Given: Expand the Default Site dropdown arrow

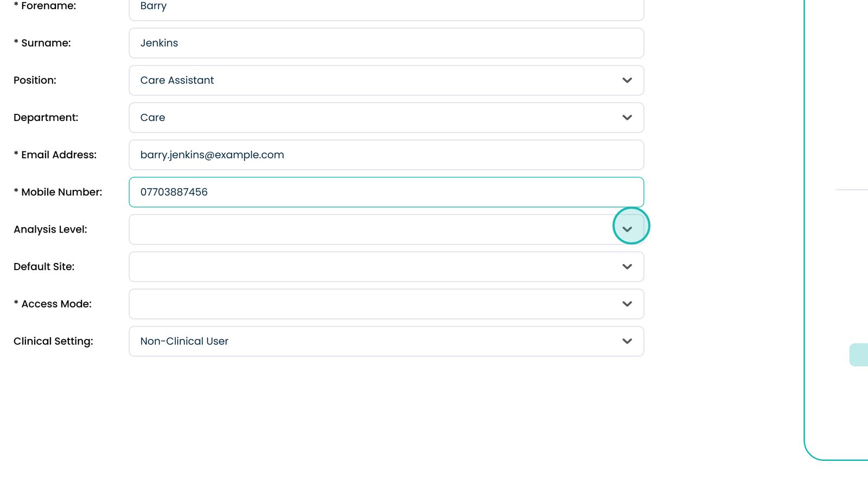Looking at the screenshot, I should click(627, 267).
